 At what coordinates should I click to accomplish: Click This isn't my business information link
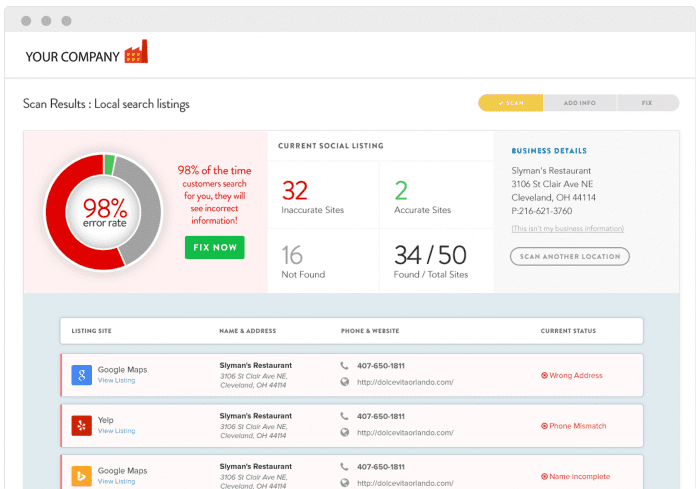[567, 228]
